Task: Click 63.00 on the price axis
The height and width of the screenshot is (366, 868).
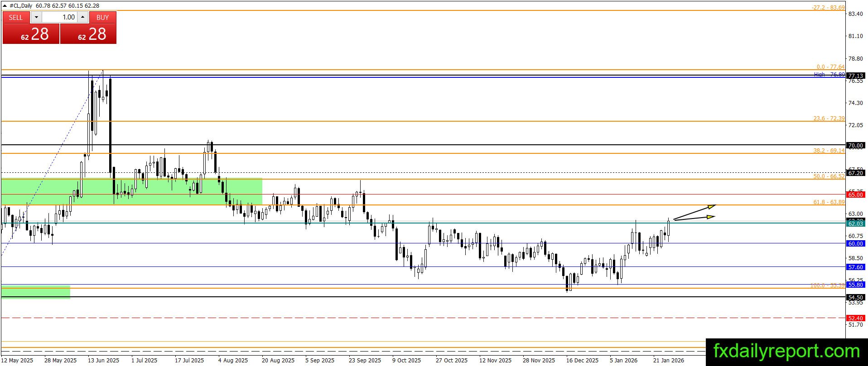Action: [855, 214]
